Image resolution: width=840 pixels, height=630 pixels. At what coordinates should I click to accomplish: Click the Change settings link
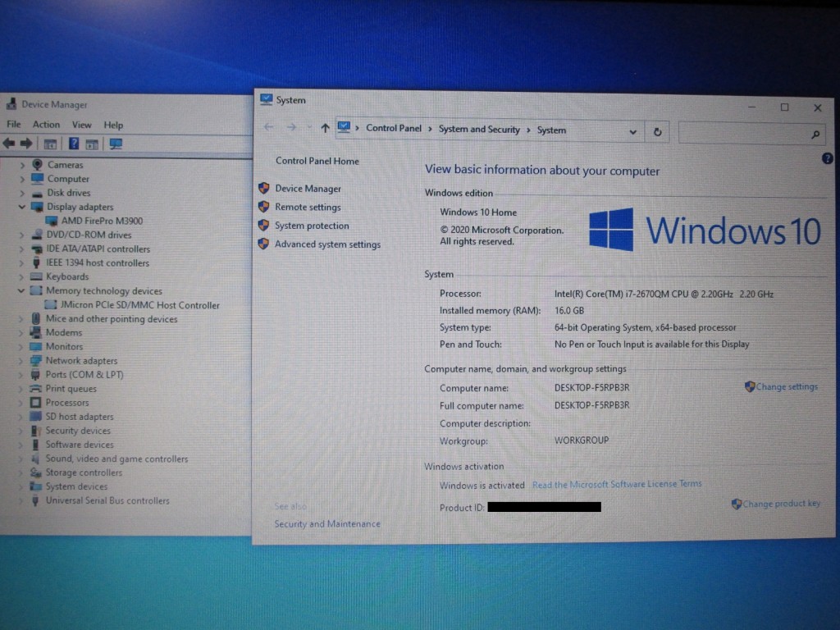point(787,387)
